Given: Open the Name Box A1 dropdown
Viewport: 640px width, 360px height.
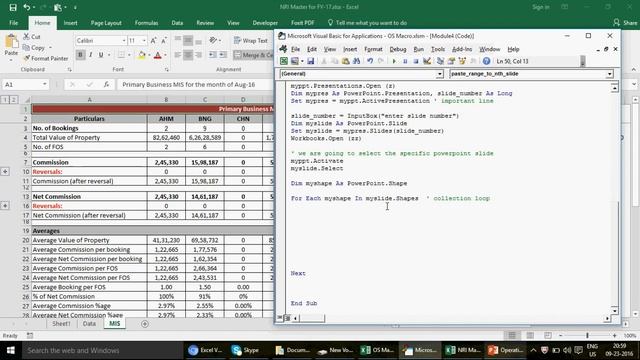Looking at the screenshot, I should pyautogui.click(x=44, y=84).
